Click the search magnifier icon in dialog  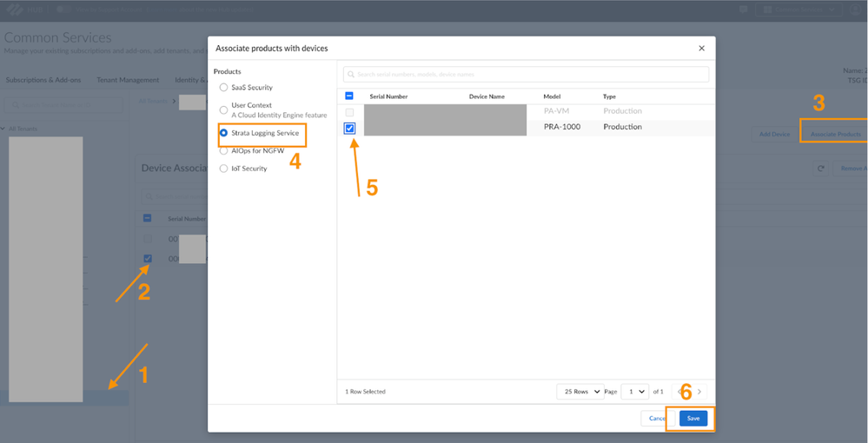tap(352, 75)
